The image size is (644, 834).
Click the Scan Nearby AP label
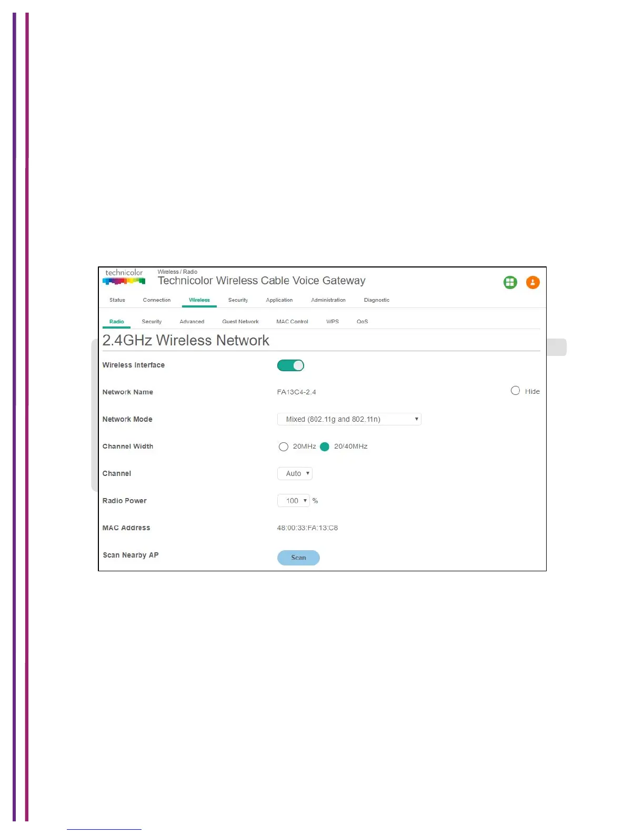[130, 555]
